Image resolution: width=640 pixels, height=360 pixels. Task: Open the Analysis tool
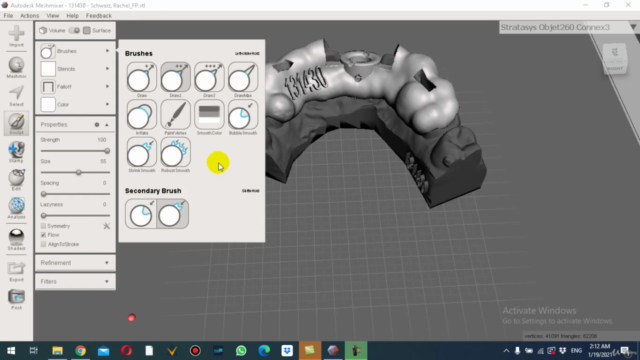16,206
